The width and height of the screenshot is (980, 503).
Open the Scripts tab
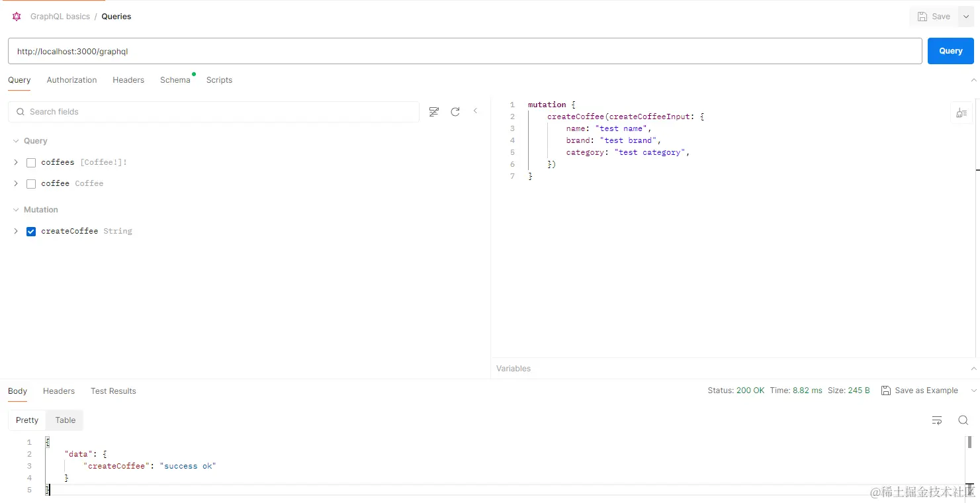click(219, 80)
